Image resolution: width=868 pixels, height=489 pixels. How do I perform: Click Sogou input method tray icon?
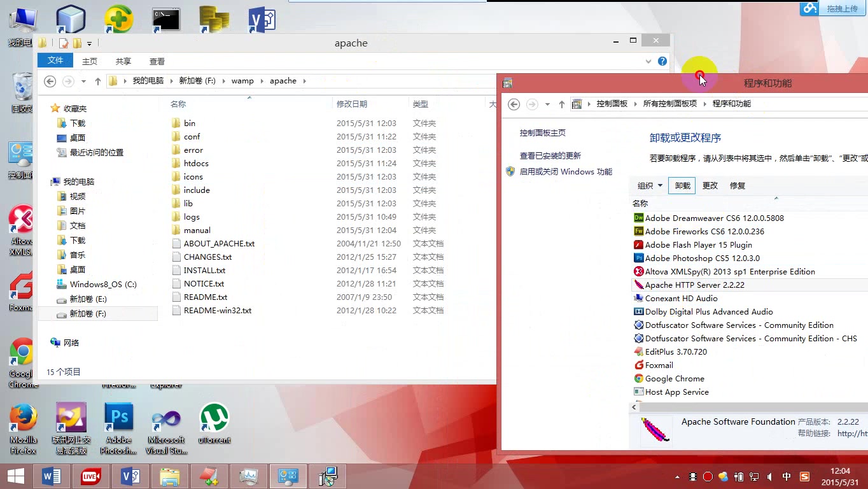(804, 476)
